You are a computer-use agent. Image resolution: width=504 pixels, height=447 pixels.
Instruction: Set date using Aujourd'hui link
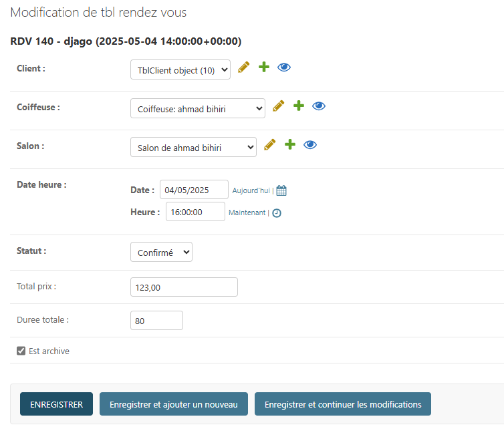(x=251, y=190)
